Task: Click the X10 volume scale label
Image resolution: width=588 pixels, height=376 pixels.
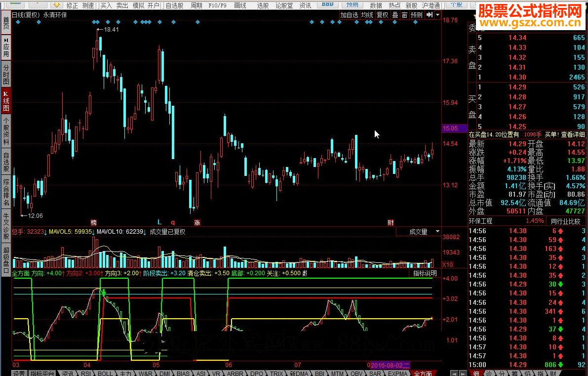Action: coord(447,264)
